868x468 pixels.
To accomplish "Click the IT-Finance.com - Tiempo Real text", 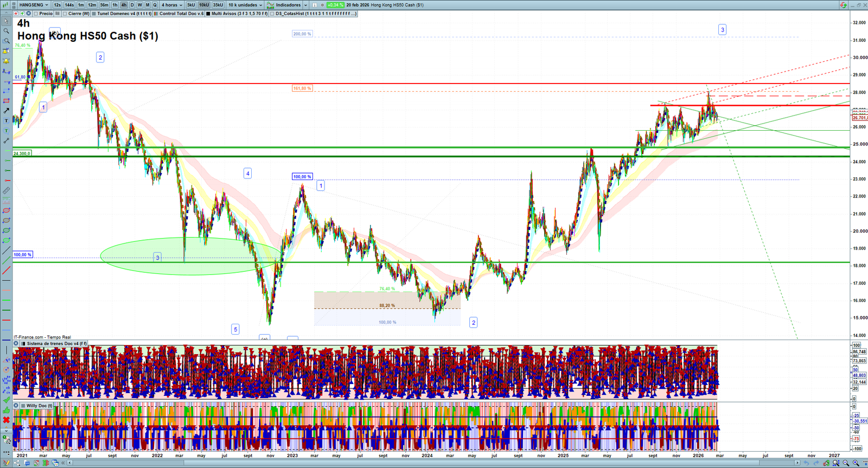I will click(42, 337).
